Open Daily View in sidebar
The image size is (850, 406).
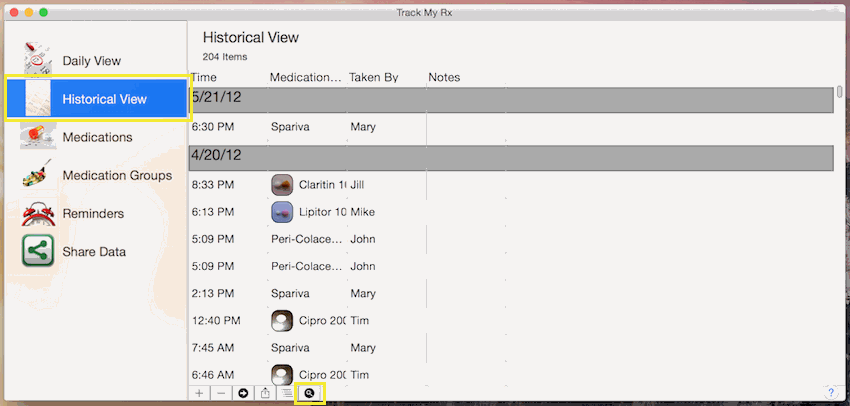91,61
